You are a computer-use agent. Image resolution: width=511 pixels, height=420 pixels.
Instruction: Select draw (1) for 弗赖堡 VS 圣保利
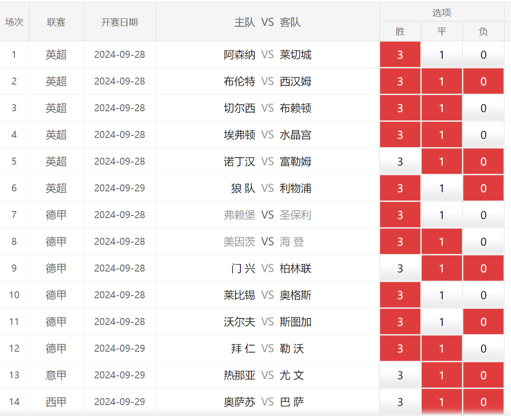pos(441,215)
